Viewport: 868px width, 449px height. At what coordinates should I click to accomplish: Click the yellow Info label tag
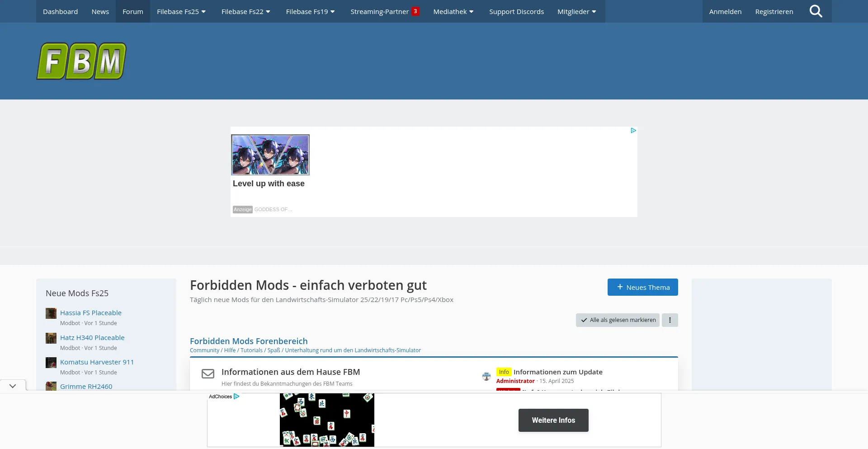point(504,372)
